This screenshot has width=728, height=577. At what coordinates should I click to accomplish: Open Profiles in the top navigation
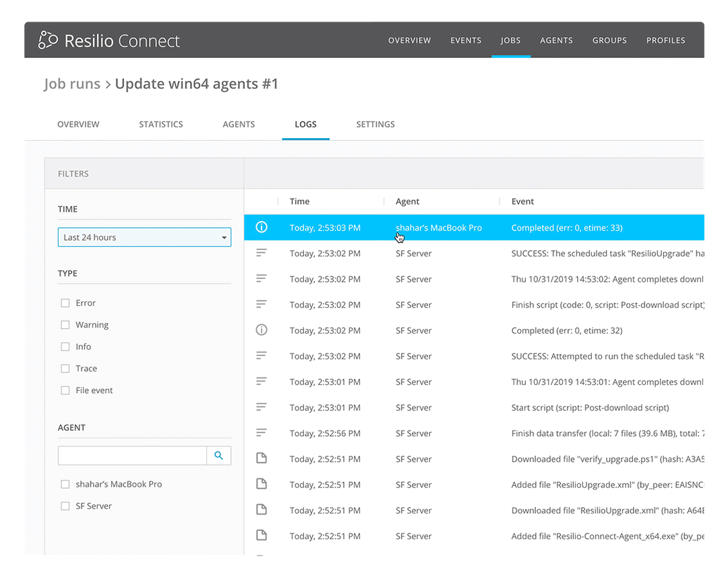[x=666, y=40]
